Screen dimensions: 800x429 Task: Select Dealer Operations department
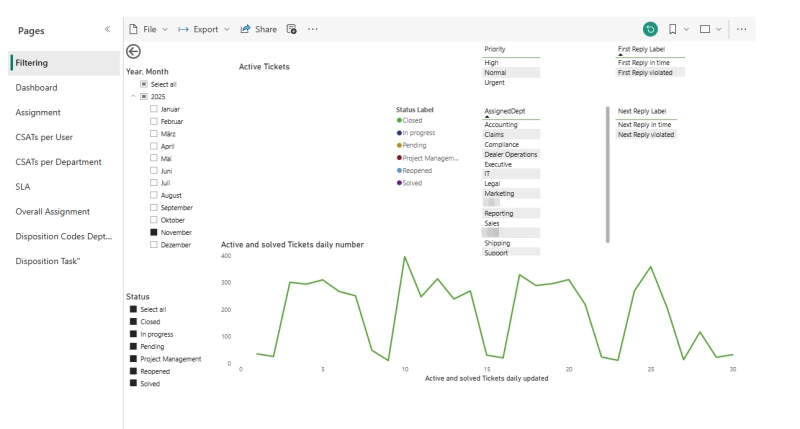(511, 154)
